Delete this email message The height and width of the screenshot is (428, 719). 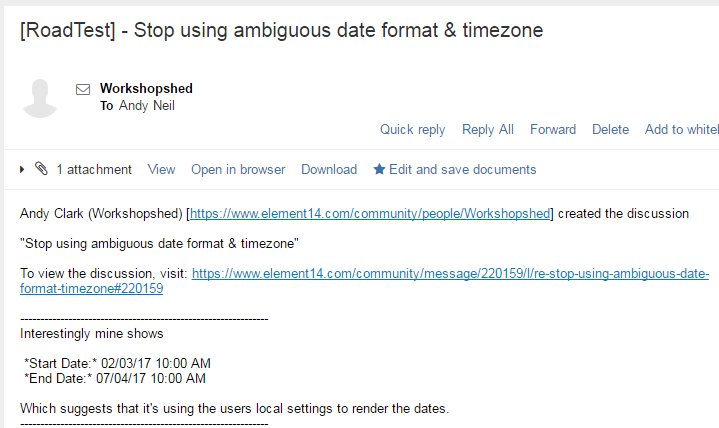tap(610, 129)
